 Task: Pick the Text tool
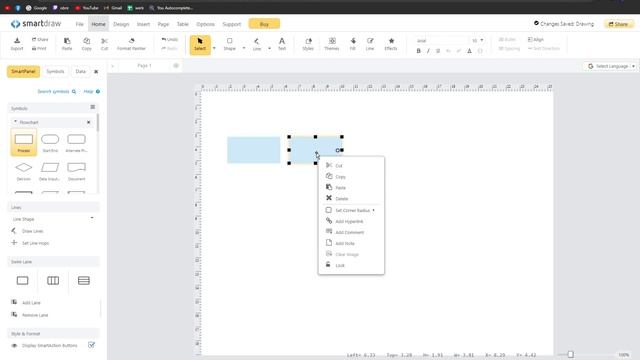coord(282,44)
